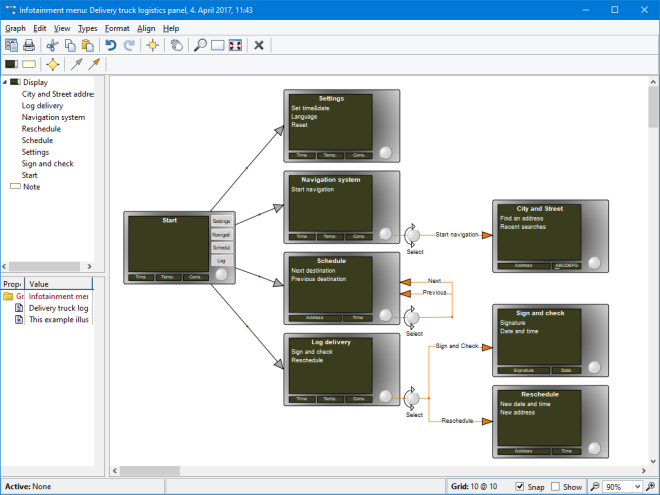Choose the yellow Note object type icon

(30, 64)
